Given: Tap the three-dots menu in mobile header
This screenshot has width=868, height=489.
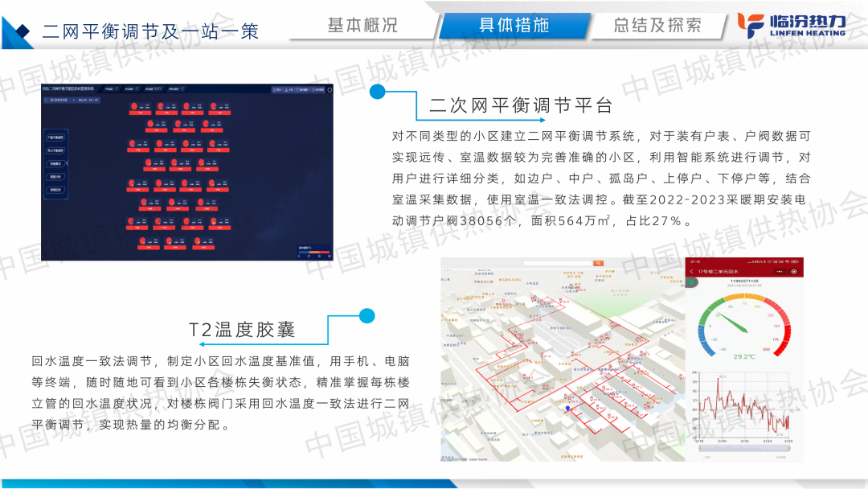Looking at the screenshot, I should coord(778,272).
